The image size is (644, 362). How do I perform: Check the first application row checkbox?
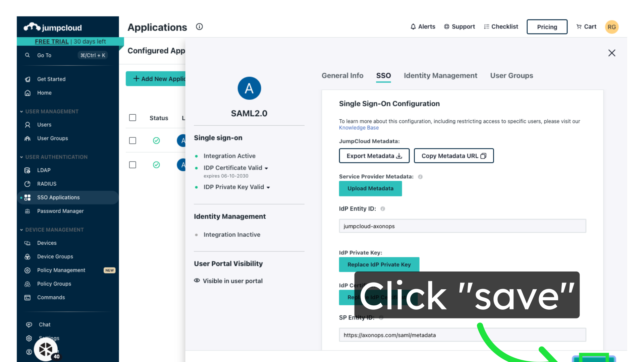132,140
